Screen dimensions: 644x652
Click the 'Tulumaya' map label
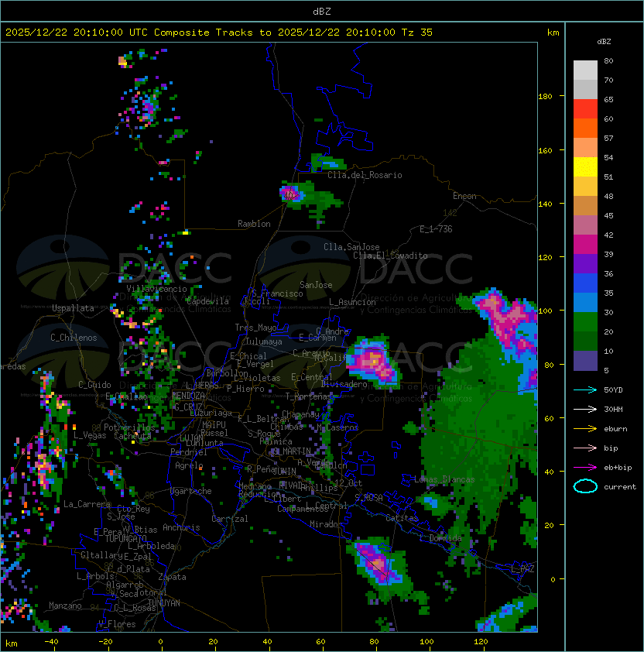(264, 341)
